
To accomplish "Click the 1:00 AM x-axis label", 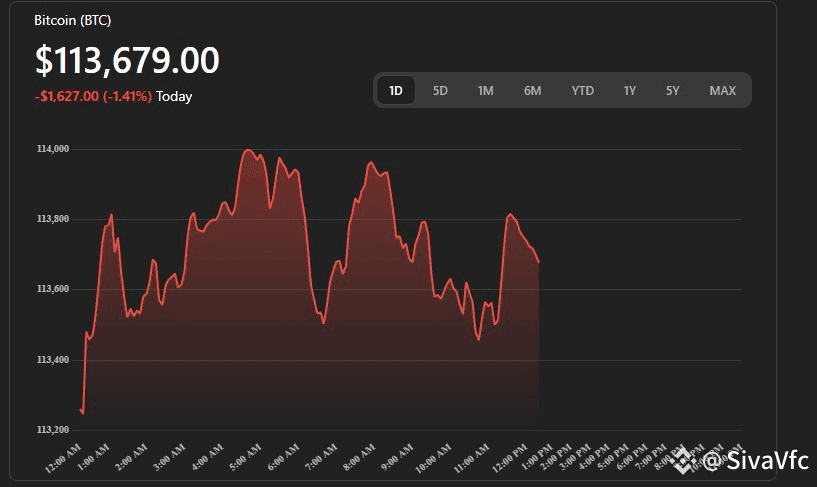I will [94, 457].
